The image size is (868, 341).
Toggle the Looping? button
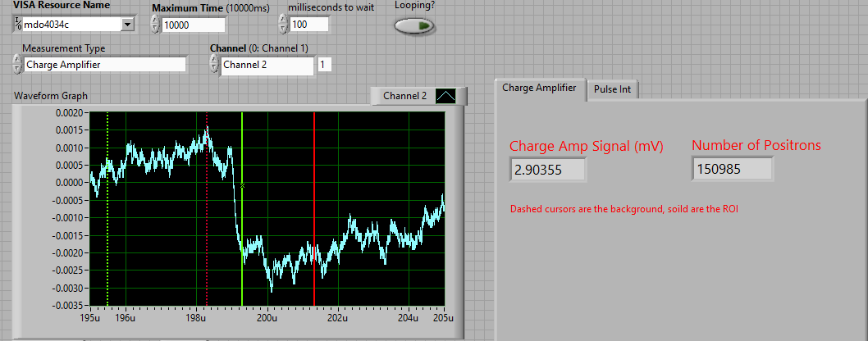point(414,25)
